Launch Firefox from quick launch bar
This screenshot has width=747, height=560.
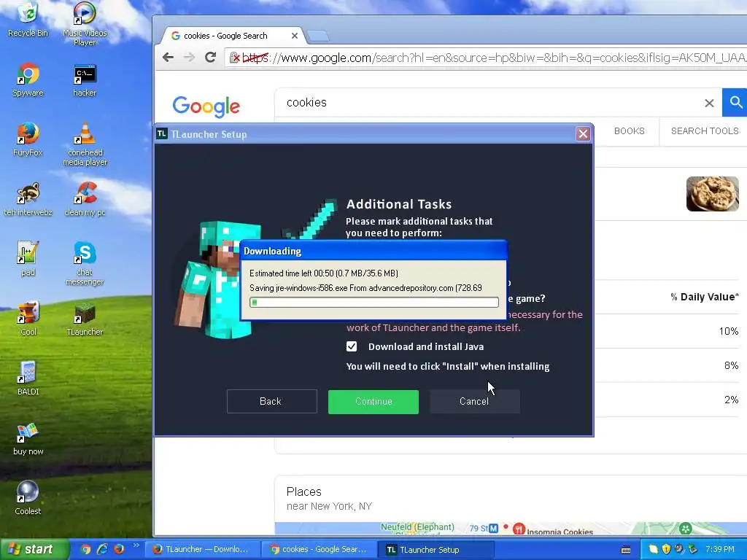(119, 549)
